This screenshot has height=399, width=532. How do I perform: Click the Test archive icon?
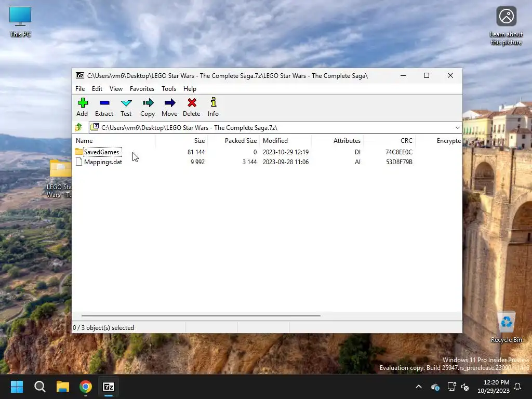coord(126,103)
